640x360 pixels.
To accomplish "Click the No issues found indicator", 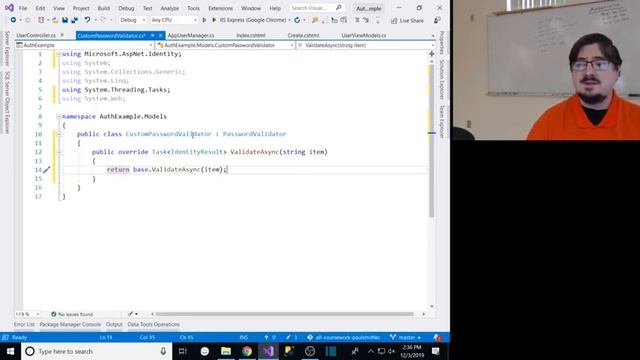I will pos(72,314).
